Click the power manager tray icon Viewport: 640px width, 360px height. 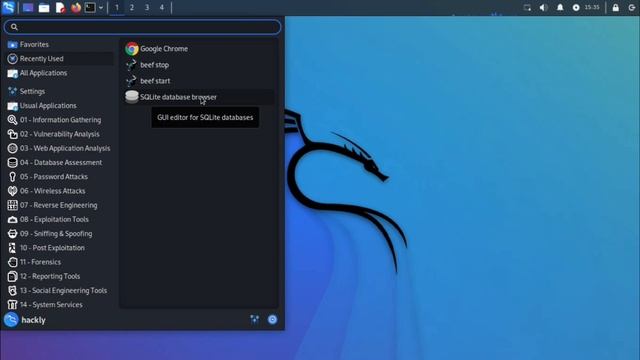[576, 8]
